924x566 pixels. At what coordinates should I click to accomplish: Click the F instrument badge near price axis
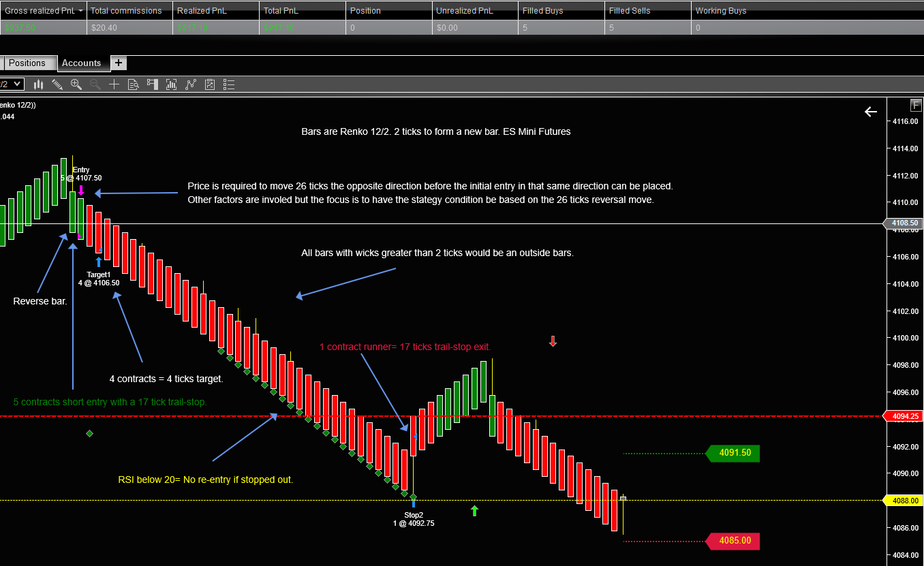coord(915,105)
